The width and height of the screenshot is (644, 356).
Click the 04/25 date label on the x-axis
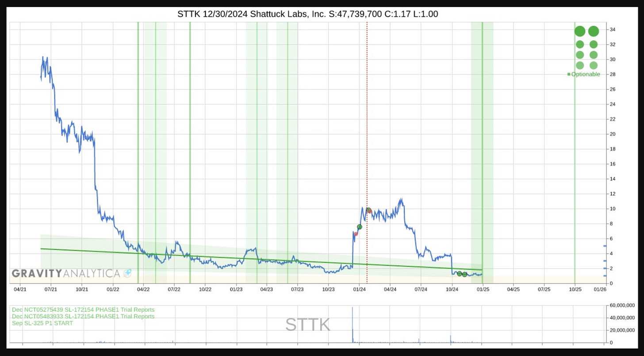513,289
